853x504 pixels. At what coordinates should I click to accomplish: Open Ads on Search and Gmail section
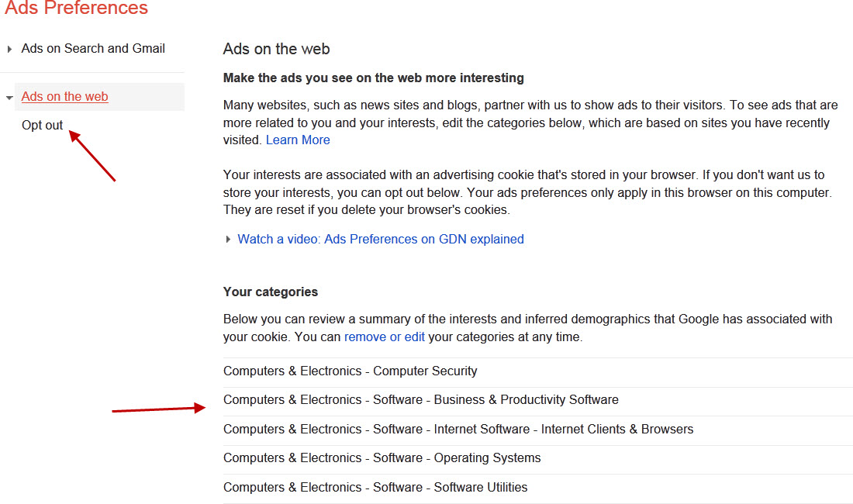93,49
